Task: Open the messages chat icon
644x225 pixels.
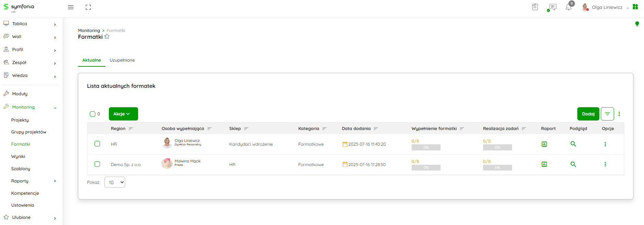Action: 552,7
